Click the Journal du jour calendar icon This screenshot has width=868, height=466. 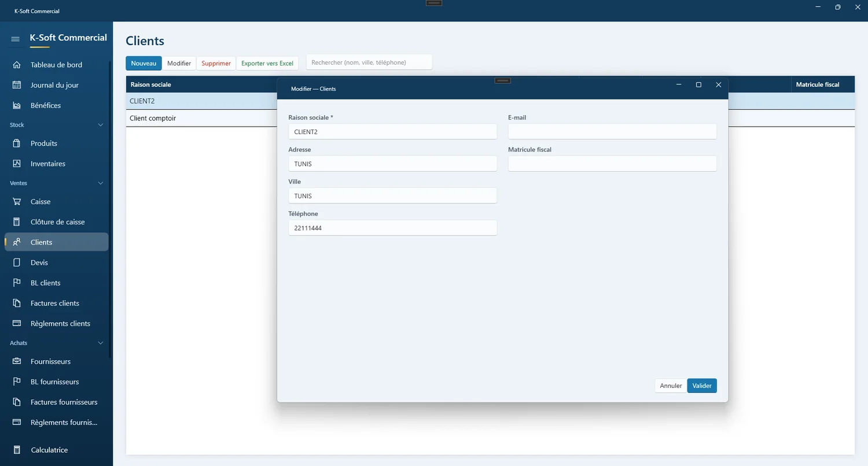point(17,85)
